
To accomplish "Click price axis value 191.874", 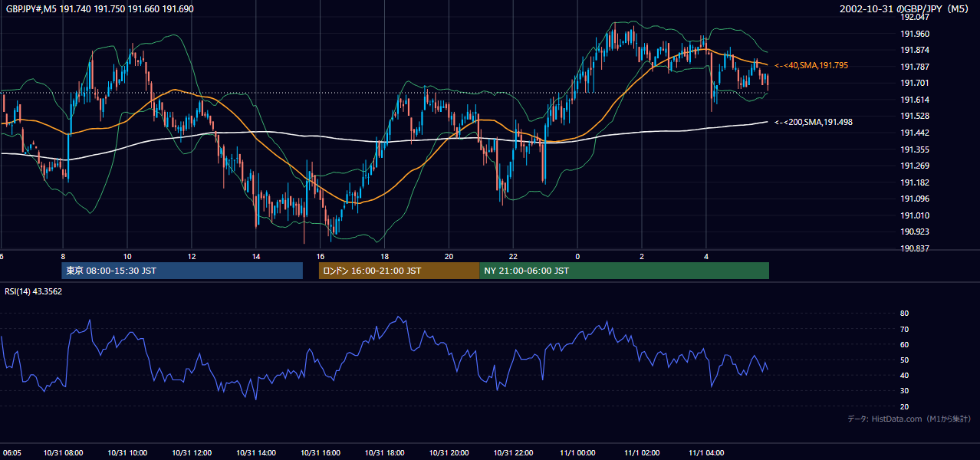I will click(915, 51).
